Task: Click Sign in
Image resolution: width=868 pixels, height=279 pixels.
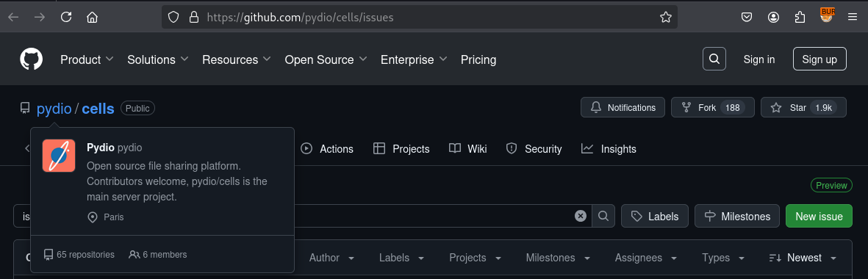Action: point(759,59)
